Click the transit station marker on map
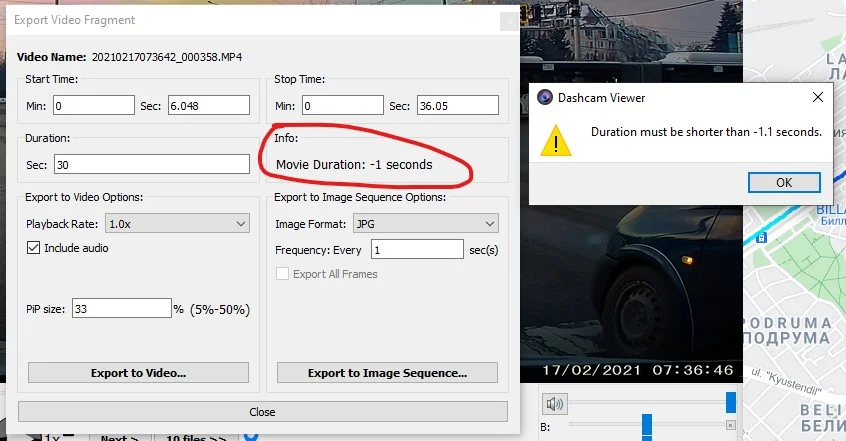 tap(762, 237)
